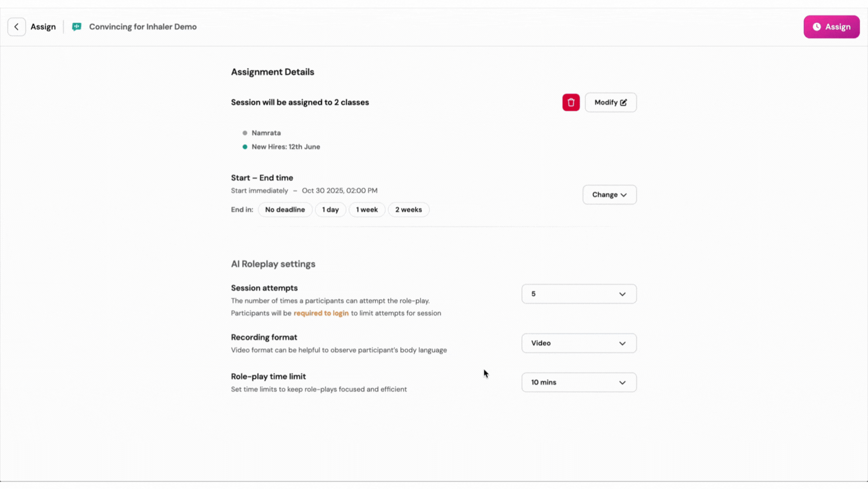The width and height of the screenshot is (868, 489).
Task: Choose the 1 day end option
Action: [331, 210]
